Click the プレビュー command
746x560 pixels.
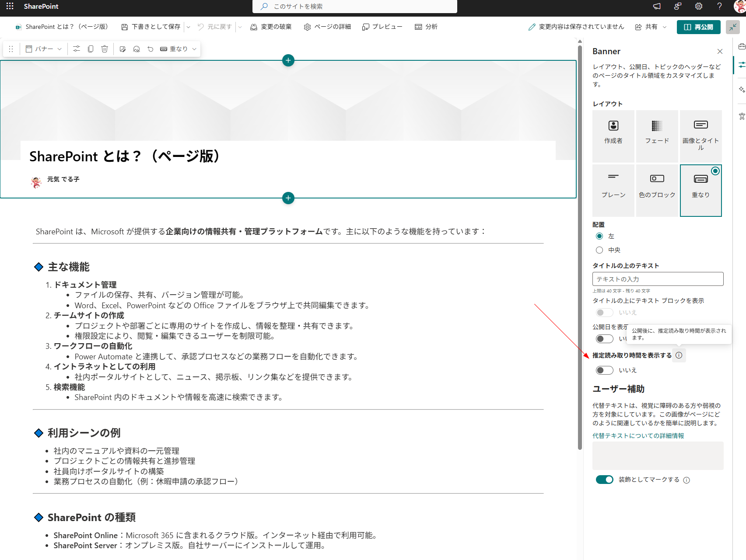pos(382,27)
